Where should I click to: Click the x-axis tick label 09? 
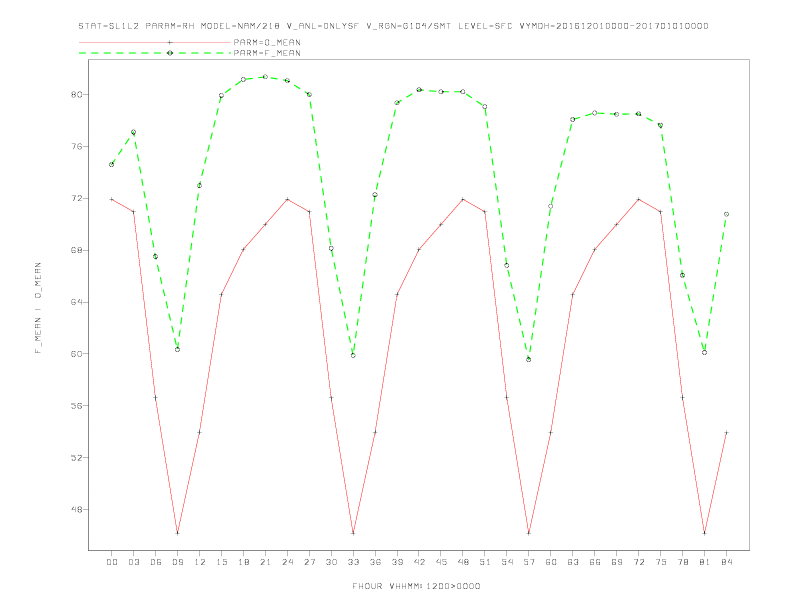coord(177,562)
